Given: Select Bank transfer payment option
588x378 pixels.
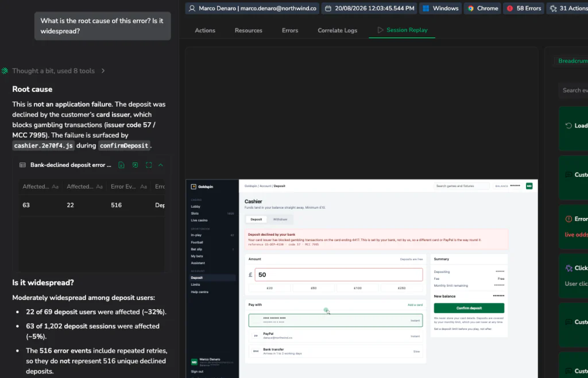Looking at the screenshot, I should coord(335,352).
